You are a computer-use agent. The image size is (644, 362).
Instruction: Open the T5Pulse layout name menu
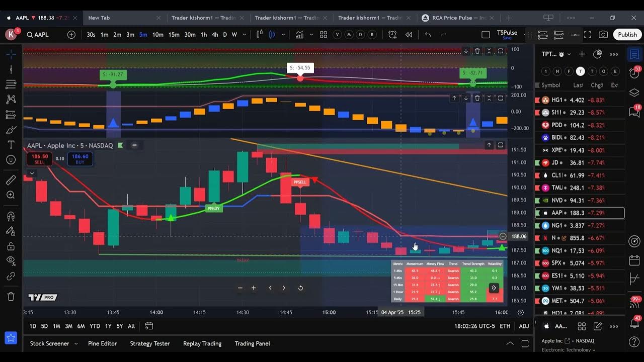click(x=507, y=34)
